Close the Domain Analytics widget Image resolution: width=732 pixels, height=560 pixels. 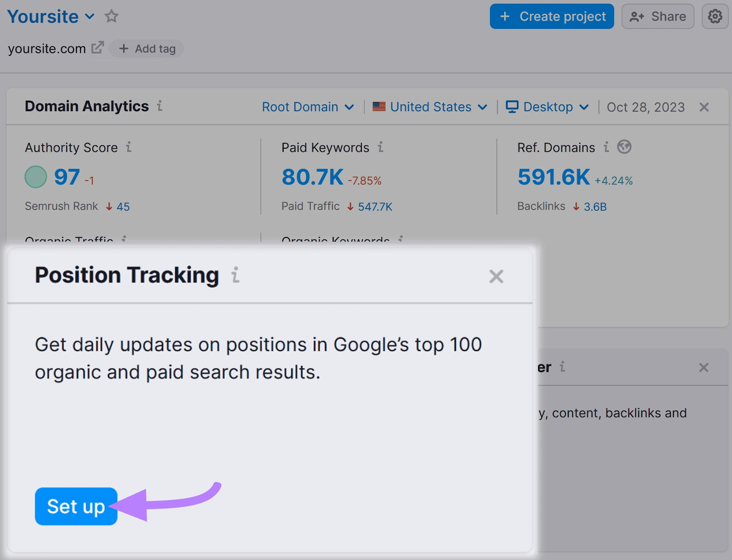[x=704, y=107]
